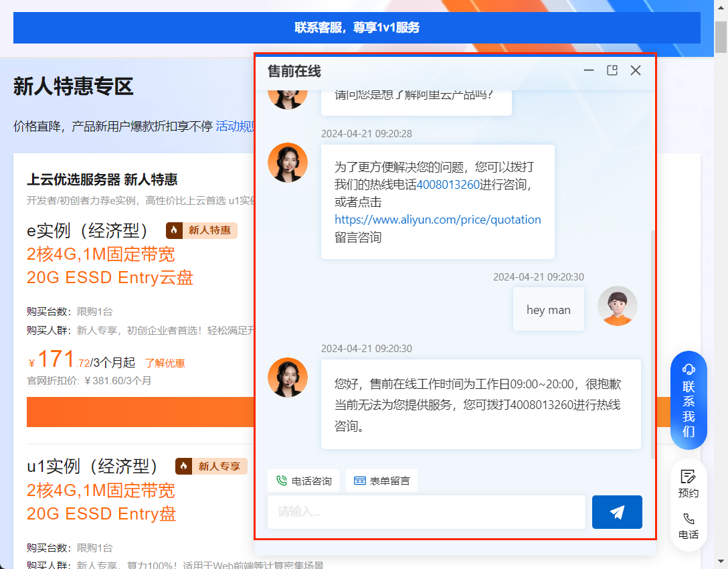
Task: Click the ¥171.72/3个月起 price text
Action: 81,360
